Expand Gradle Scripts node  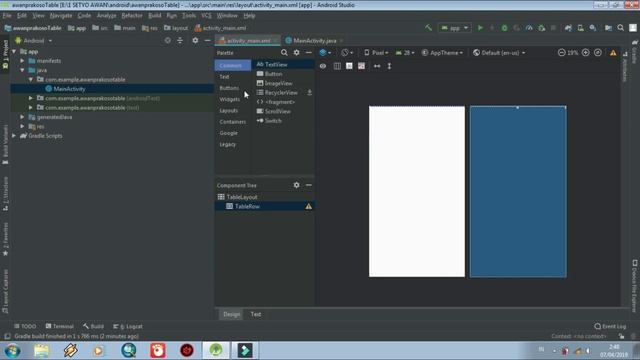click(x=14, y=136)
